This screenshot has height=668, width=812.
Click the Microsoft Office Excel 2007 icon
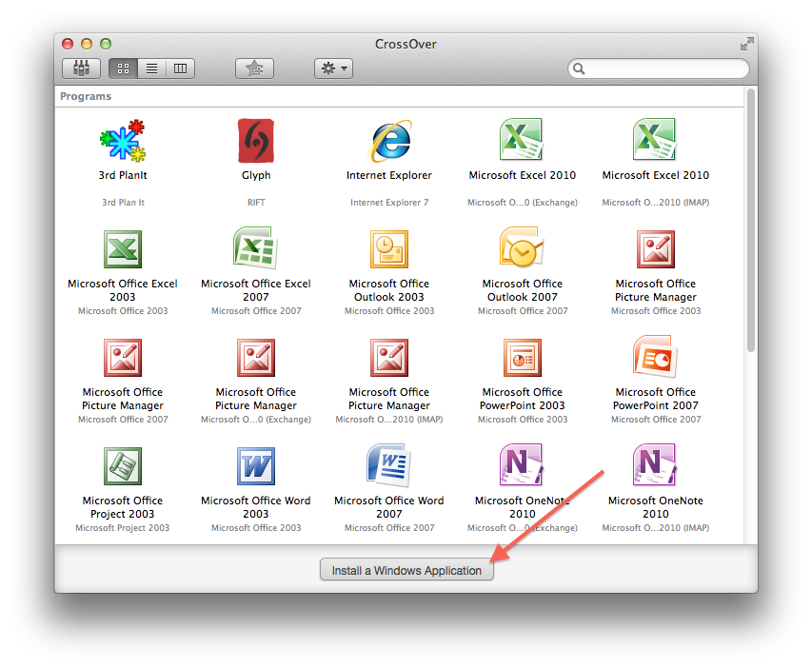[255, 250]
